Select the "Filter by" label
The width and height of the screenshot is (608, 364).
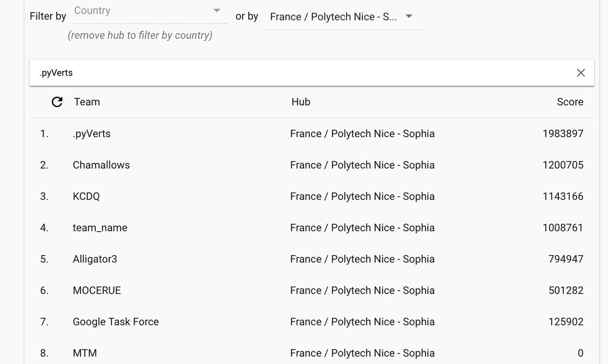click(x=48, y=16)
